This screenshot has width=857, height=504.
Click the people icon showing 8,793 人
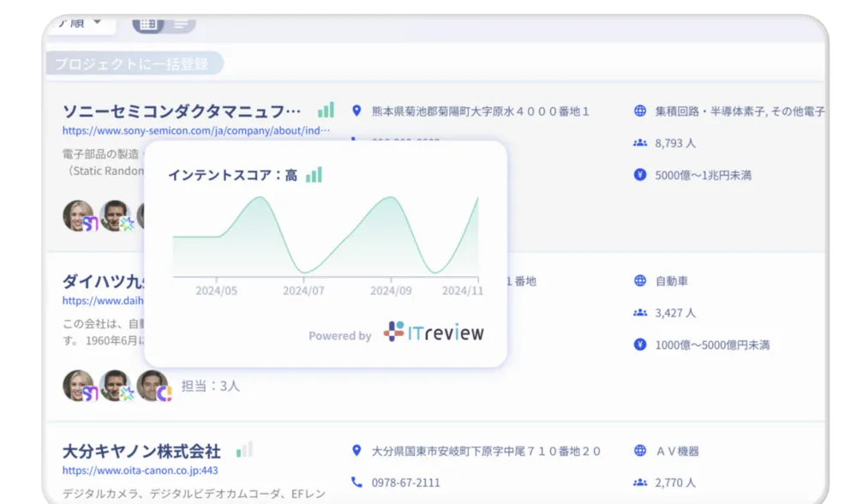[638, 143]
